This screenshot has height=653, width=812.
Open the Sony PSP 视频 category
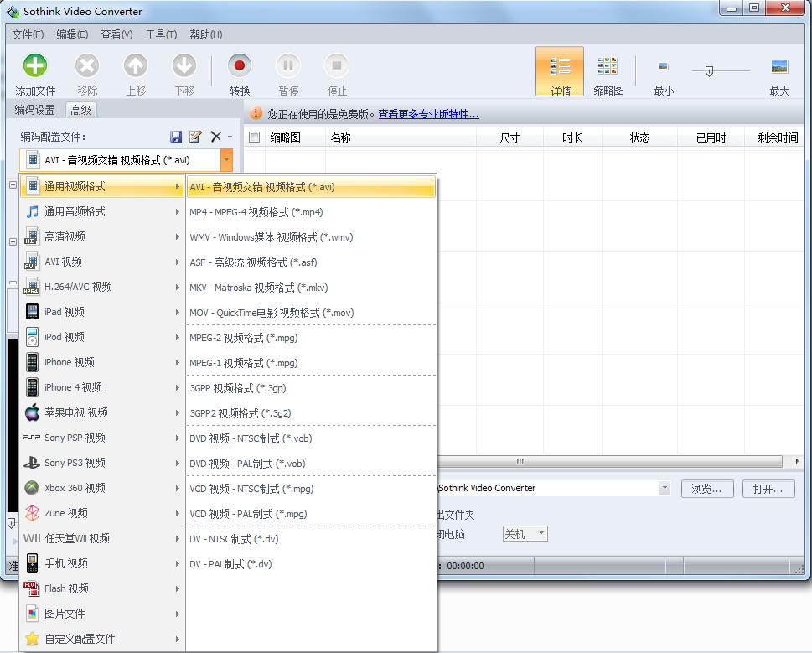(101, 438)
